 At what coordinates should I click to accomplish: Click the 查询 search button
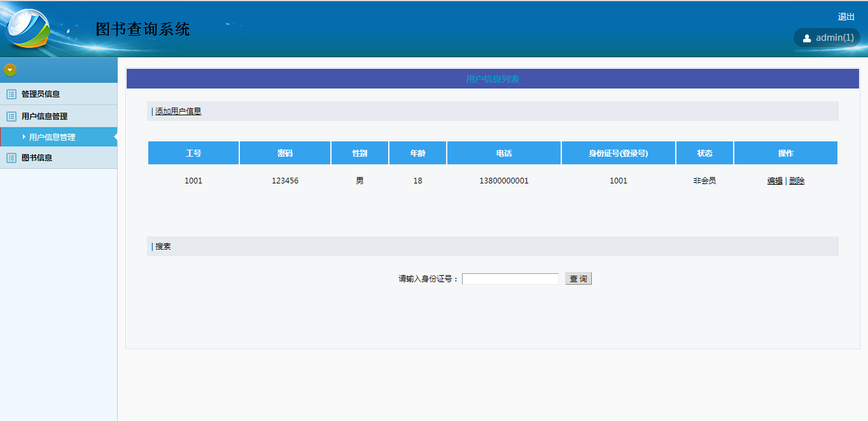coord(578,279)
